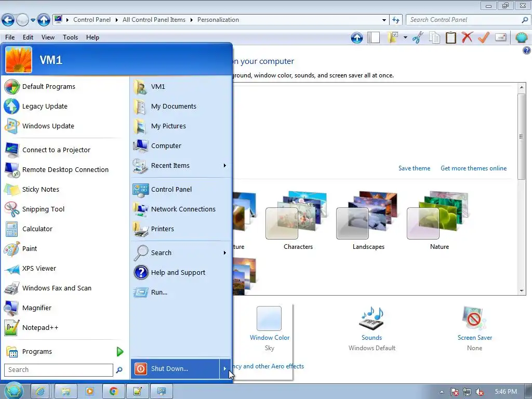The height and width of the screenshot is (399, 532).
Task: Expand the Search submenu
Action: [224, 253]
